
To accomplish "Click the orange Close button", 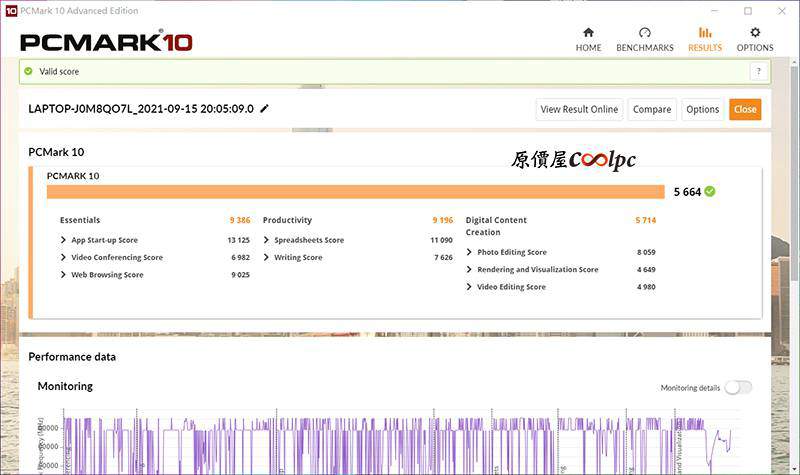I will point(745,109).
